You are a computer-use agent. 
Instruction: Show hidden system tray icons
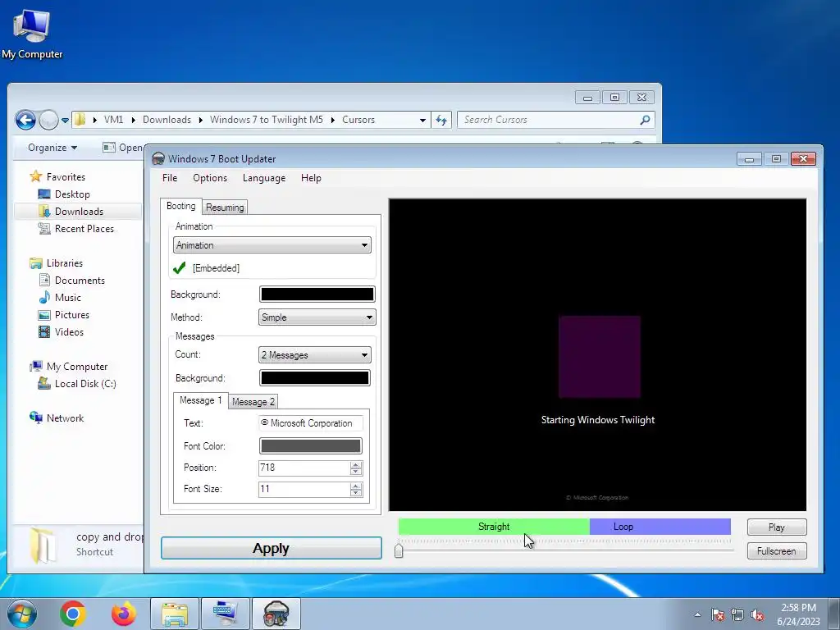pos(697,614)
